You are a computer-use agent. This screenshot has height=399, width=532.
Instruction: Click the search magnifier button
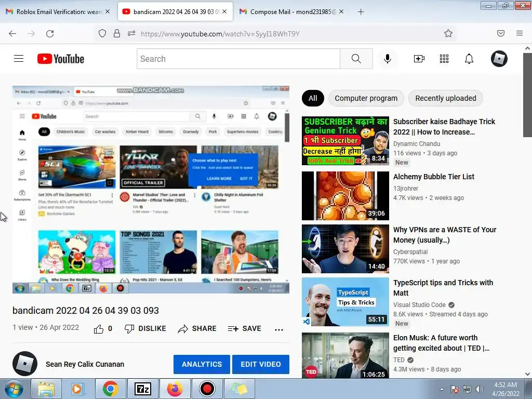point(356,59)
